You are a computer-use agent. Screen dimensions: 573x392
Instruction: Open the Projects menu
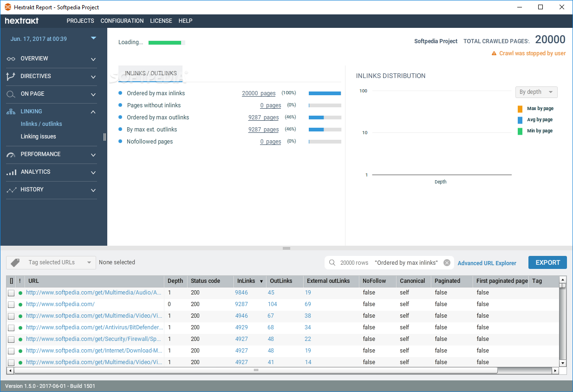click(x=80, y=21)
